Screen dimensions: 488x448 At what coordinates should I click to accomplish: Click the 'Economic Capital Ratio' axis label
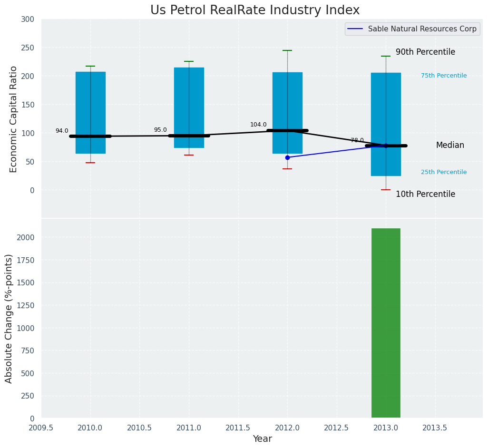[x=14, y=119]
